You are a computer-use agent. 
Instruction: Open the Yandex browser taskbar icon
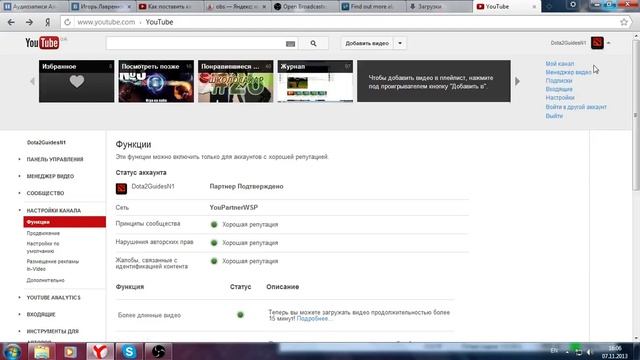pyautogui.click(x=100, y=351)
